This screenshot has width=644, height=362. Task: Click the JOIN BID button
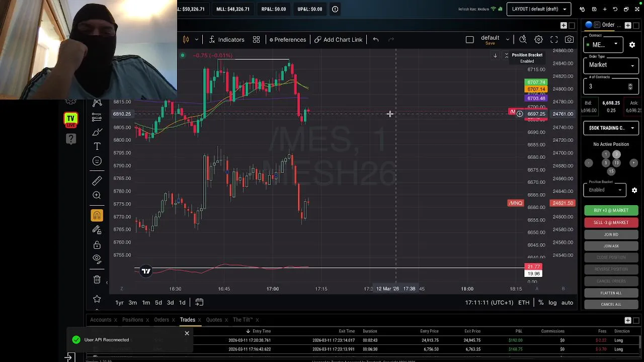611,234
